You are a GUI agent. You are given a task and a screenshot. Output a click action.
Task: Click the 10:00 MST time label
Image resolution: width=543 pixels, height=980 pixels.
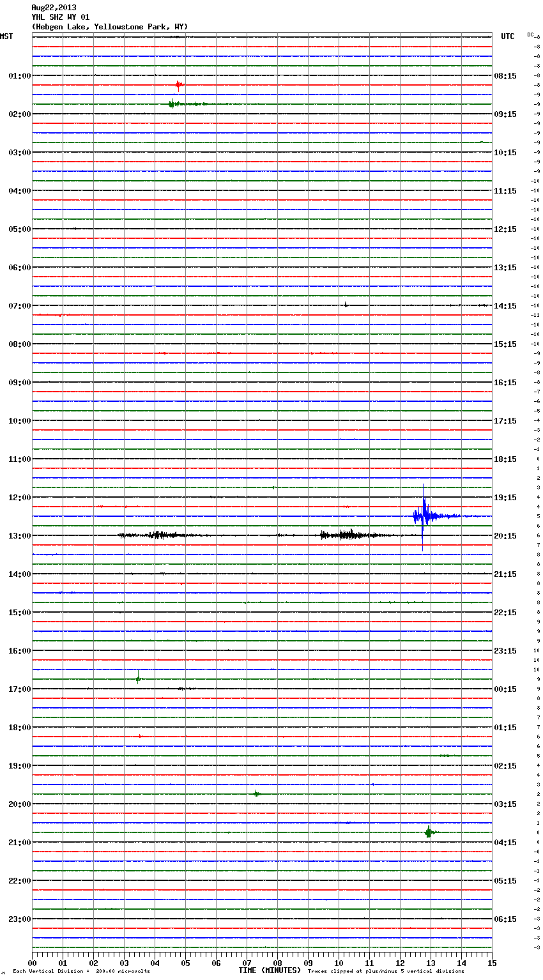(x=19, y=421)
